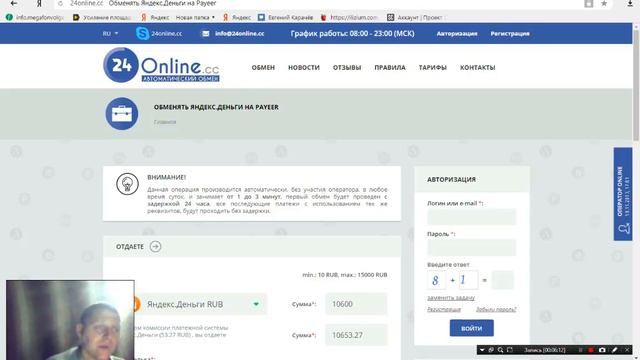Click the Сумма field showing 10653.27
This screenshot has width=640, height=360.
tap(356, 335)
